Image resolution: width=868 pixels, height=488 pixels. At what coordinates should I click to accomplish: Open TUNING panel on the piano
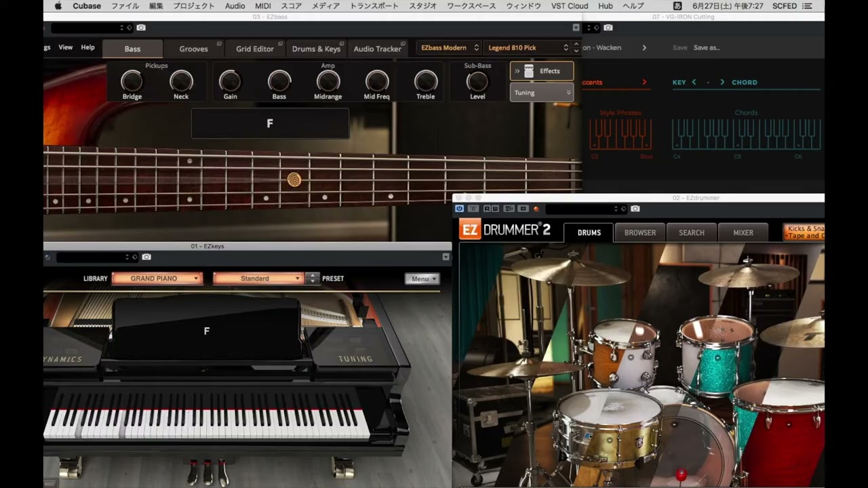point(355,359)
